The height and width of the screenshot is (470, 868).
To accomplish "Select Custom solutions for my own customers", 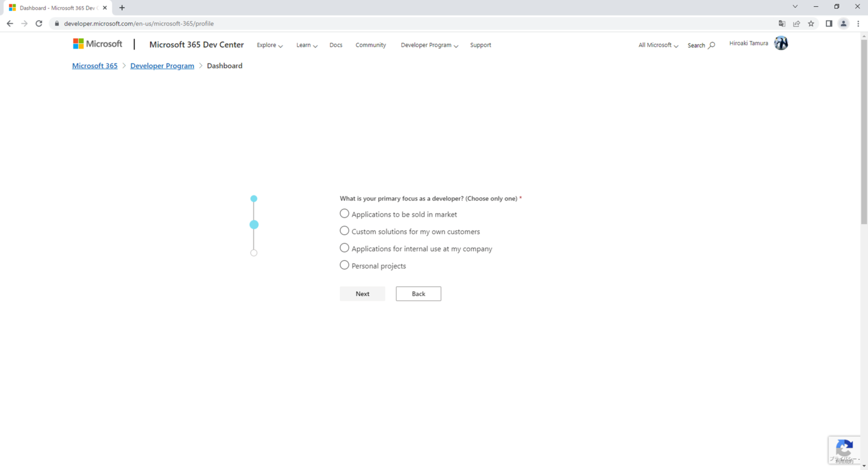I will [x=344, y=230].
